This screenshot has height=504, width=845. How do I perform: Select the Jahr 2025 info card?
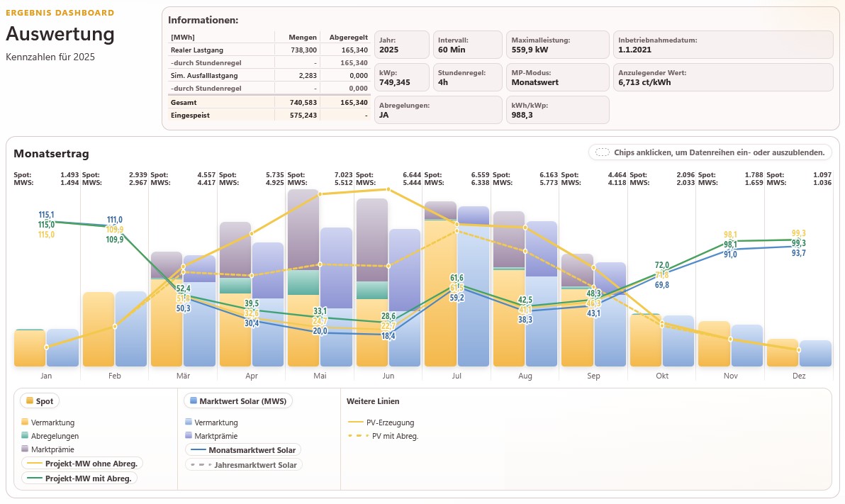[x=401, y=45]
